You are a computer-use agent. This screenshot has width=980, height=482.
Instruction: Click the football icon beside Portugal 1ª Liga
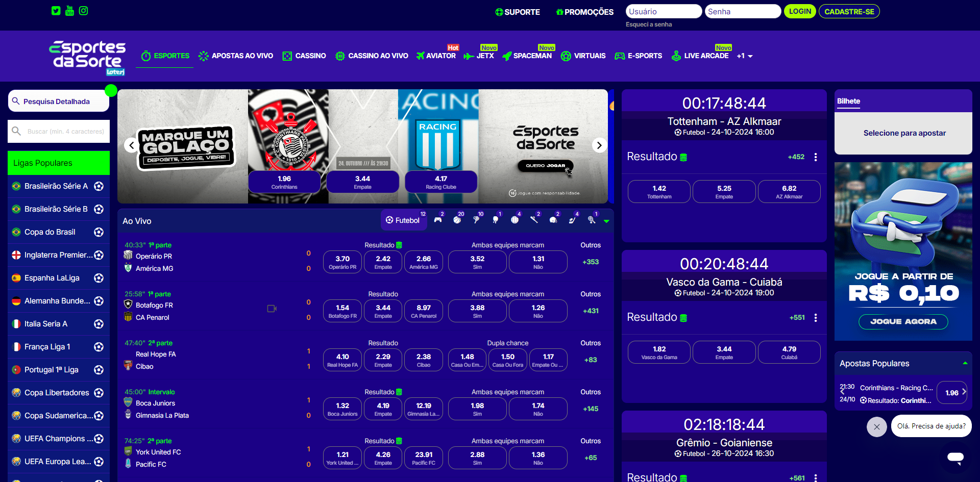(x=99, y=370)
